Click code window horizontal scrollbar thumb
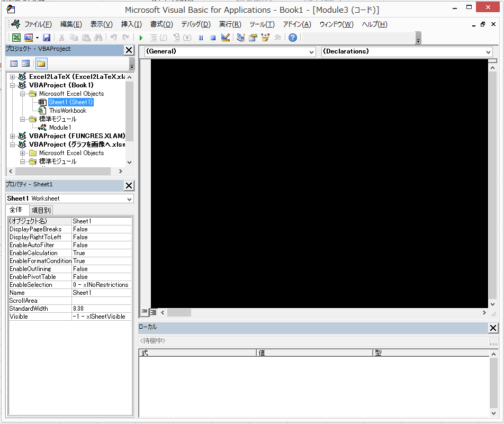The image size is (504, 424). 179,312
